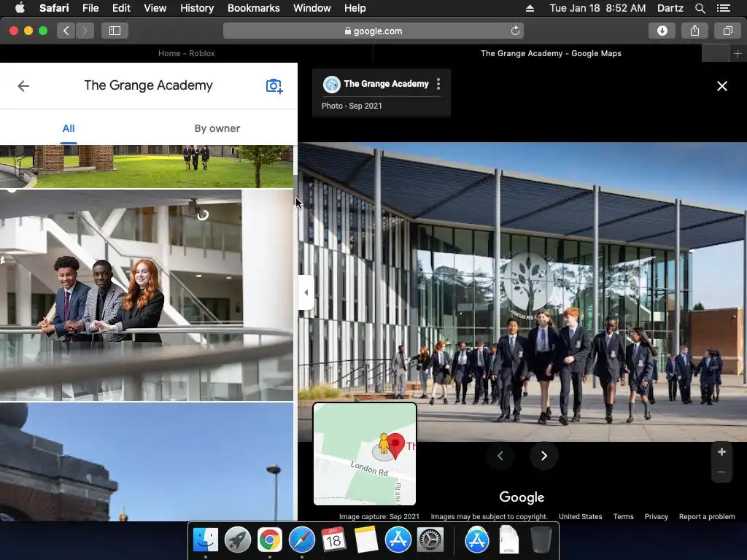Select The Grange Academy - Google Maps tab

[551, 53]
